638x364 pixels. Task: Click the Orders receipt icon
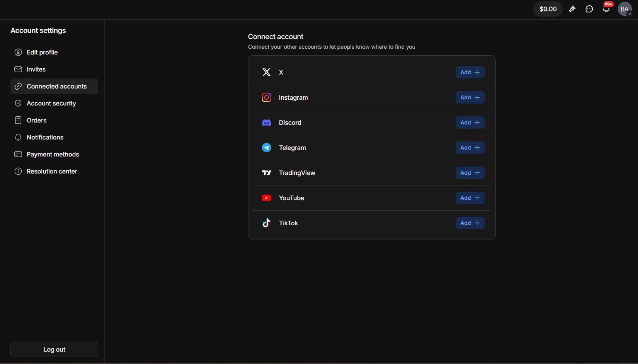(x=18, y=120)
